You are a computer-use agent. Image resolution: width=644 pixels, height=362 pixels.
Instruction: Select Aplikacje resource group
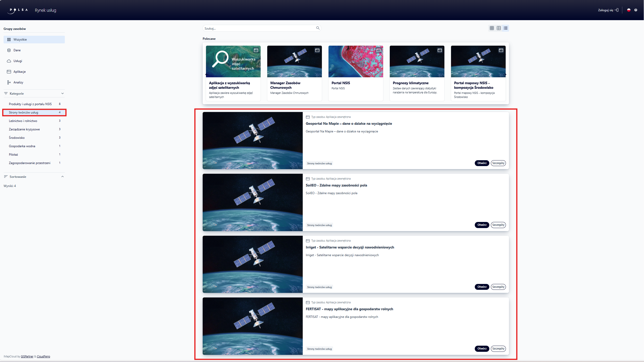click(19, 72)
